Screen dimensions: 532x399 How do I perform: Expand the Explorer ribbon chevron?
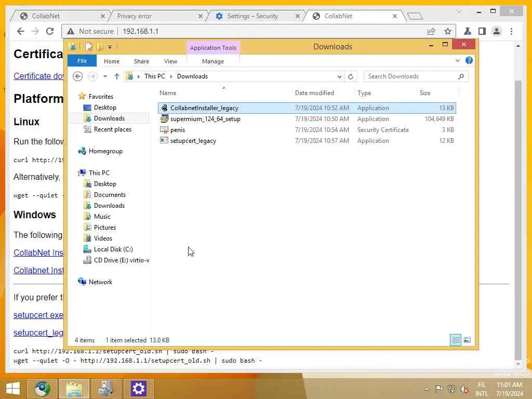[x=457, y=60]
